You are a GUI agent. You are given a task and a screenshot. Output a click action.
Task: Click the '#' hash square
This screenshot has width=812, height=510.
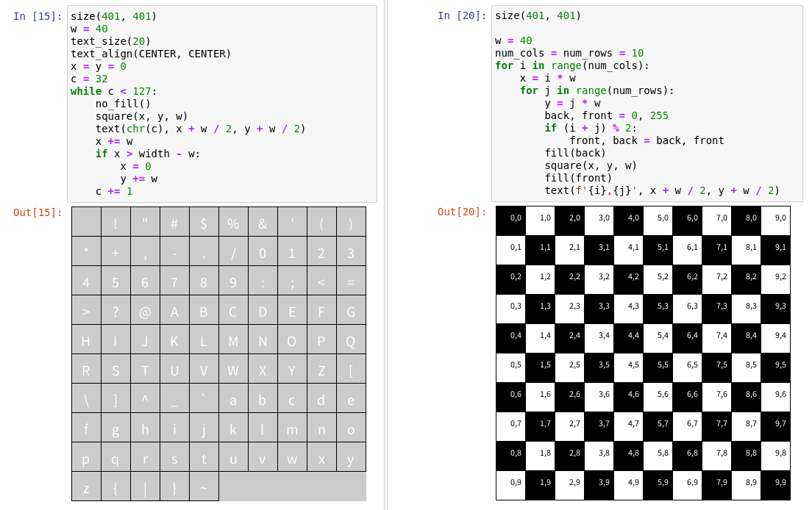pyautogui.click(x=174, y=222)
